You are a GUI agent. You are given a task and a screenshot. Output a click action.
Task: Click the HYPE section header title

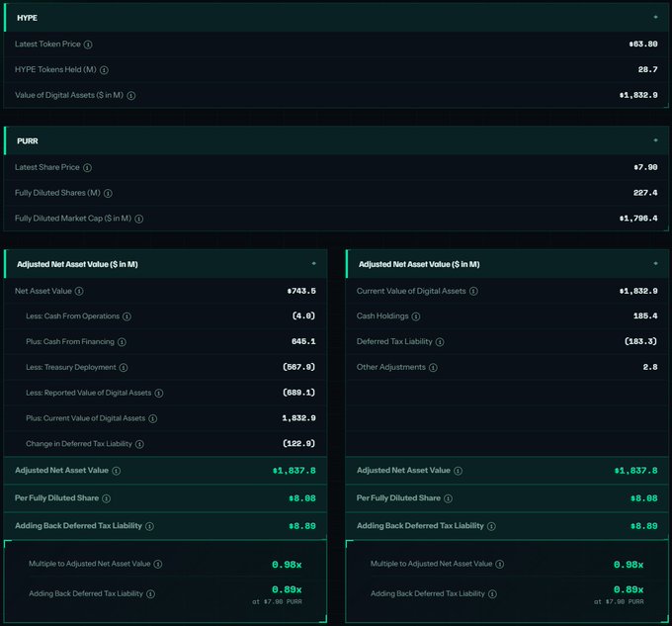(x=27, y=18)
